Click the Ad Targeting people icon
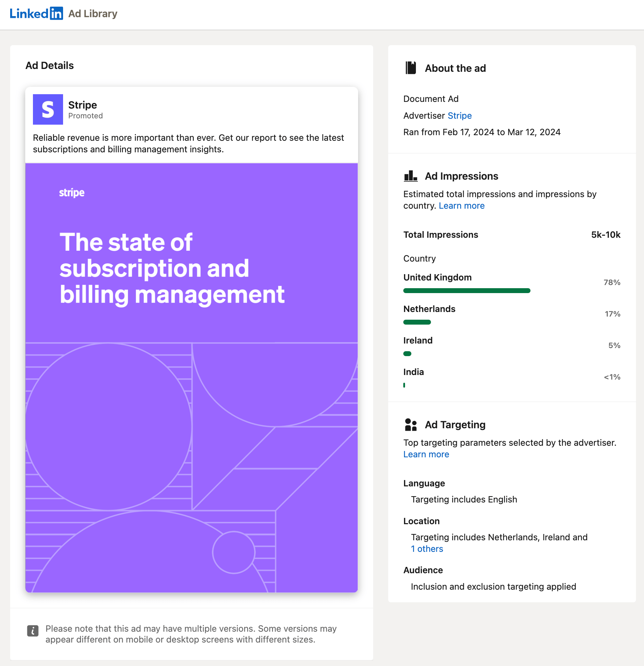This screenshot has width=644, height=666. click(411, 424)
